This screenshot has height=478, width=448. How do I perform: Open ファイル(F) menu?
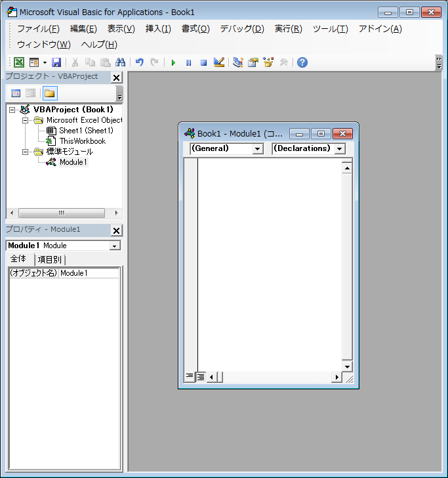(39, 29)
